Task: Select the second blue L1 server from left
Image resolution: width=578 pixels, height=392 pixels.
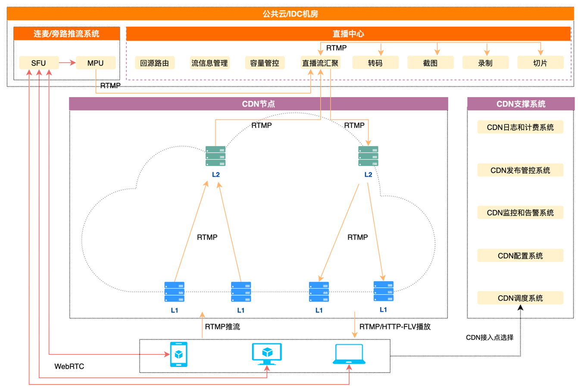Action: tap(241, 292)
